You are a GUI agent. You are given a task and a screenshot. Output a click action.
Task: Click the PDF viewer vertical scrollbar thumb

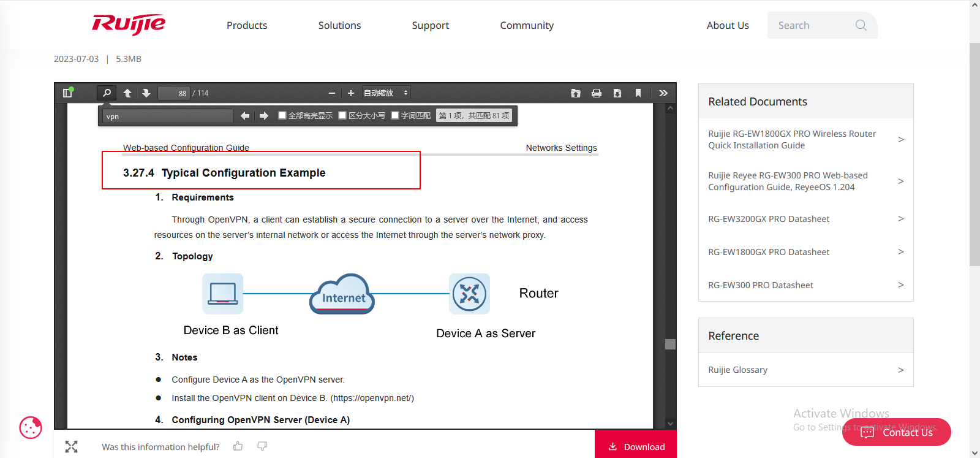click(x=670, y=344)
